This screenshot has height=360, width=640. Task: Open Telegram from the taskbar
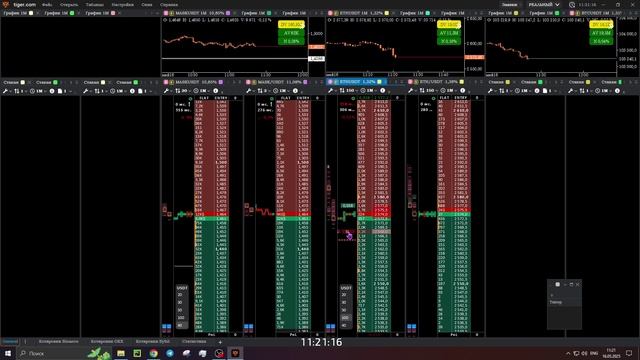click(x=170, y=353)
